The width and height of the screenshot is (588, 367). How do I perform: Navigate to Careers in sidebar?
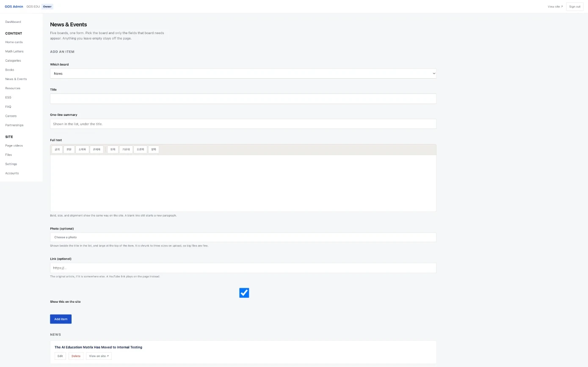pos(11,116)
